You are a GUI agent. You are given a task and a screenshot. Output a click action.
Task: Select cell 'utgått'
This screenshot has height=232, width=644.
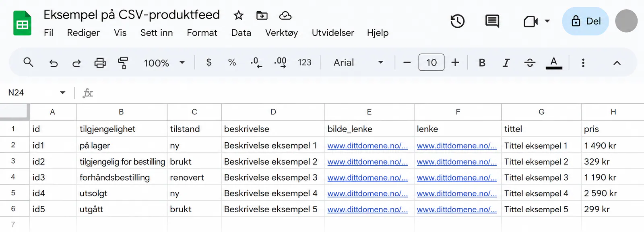coord(122,209)
